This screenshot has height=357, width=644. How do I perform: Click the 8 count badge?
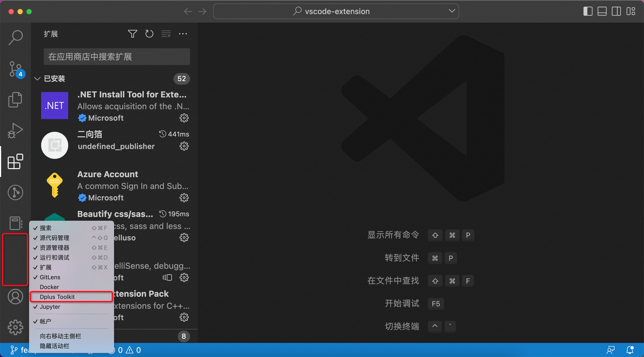[184, 336]
